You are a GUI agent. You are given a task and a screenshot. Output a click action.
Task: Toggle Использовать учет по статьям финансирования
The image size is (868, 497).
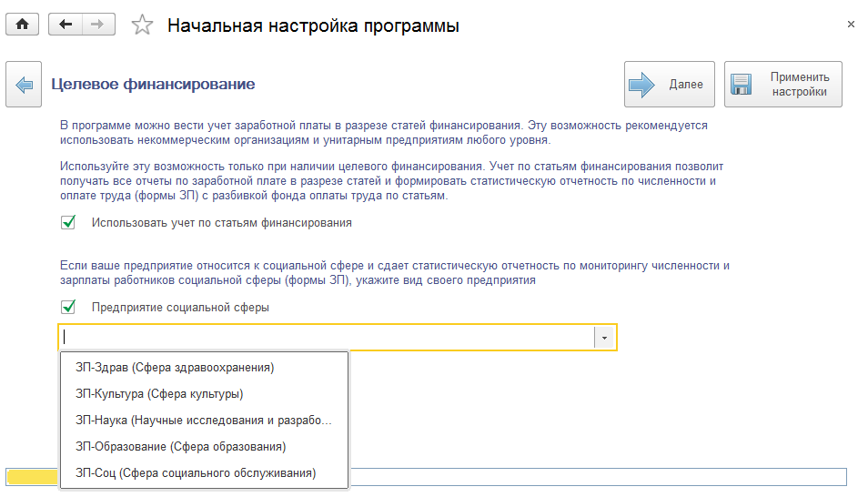point(68,223)
